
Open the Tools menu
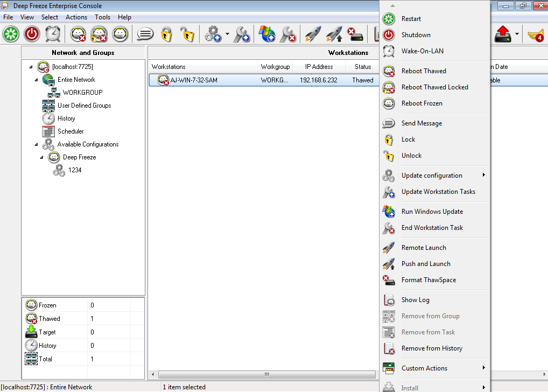click(x=102, y=17)
